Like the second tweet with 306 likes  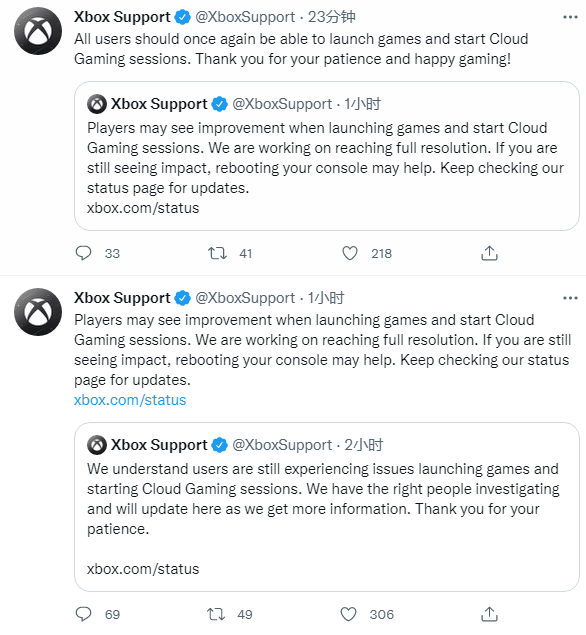click(x=349, y=614)
